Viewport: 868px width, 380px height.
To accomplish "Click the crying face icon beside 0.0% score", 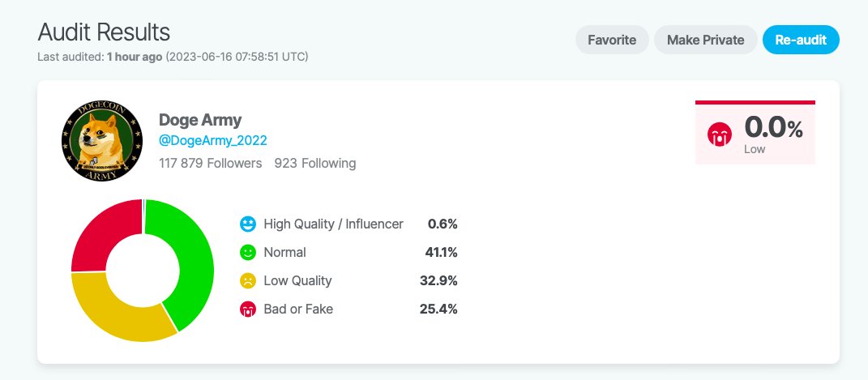I will (x=719, y=134).
